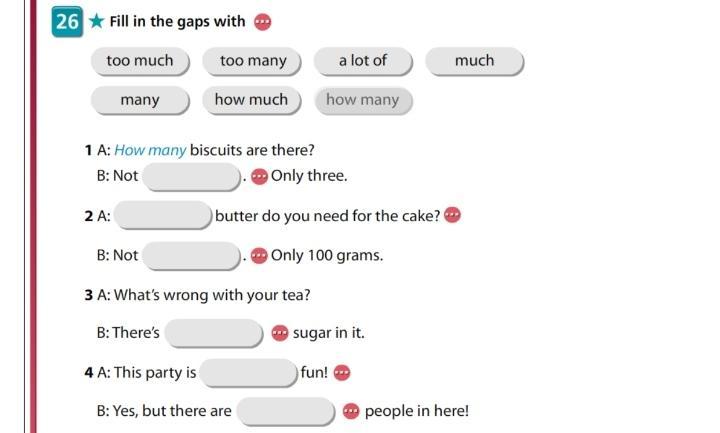Select the 'too many' word chip
The height and width of the screenshot is (433, 720).
[252, 61]
